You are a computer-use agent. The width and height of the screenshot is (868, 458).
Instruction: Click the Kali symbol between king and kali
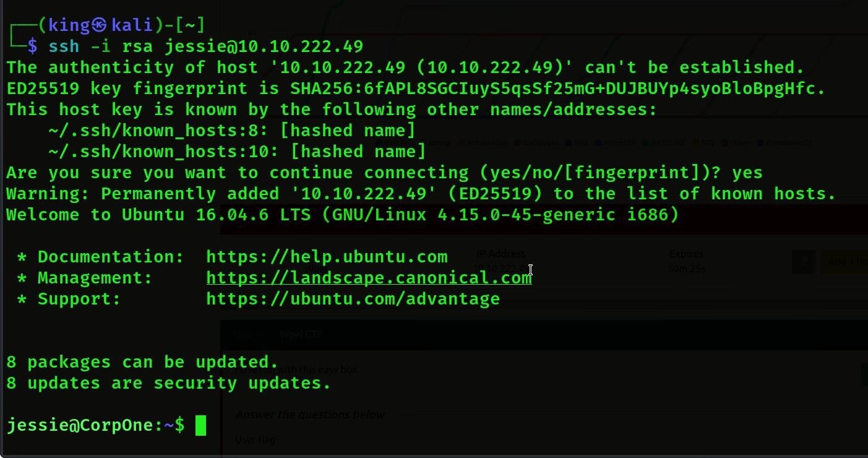pos(100,25)
